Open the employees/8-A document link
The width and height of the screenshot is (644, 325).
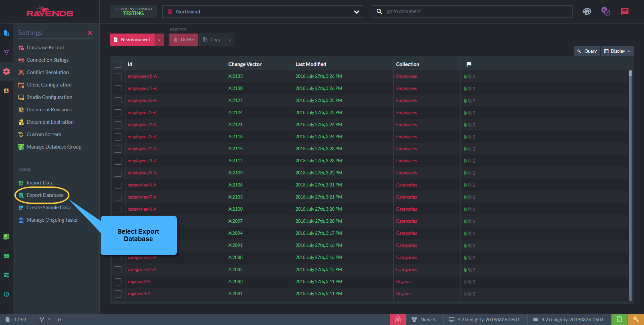142,76
